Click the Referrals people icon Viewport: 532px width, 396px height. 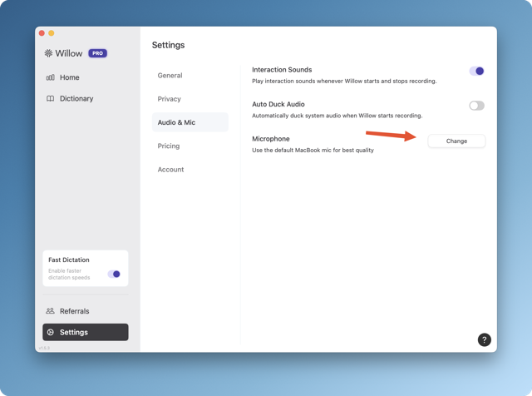click(50, 311)
